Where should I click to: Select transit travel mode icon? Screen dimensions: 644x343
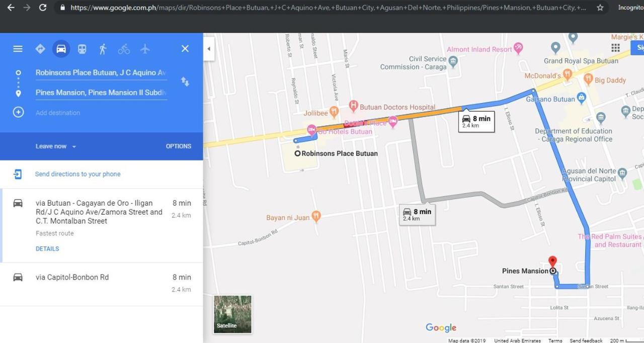click(82, 49)
